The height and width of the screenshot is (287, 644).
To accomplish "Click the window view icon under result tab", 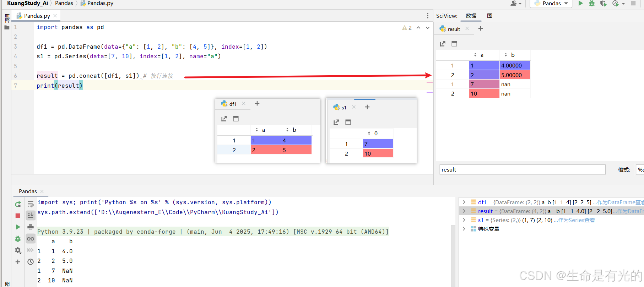I will click(x=454, y=44).
